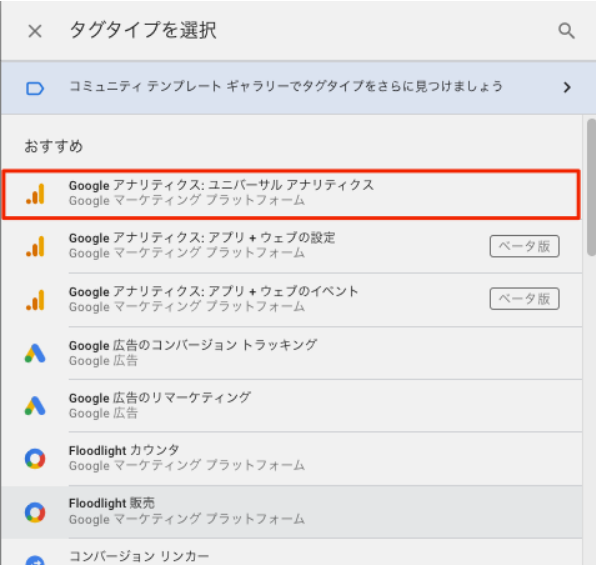Viewport: 596px width, 565px height.
Task: Open the search magnifier icon
Action: click(x=566, y=31)
